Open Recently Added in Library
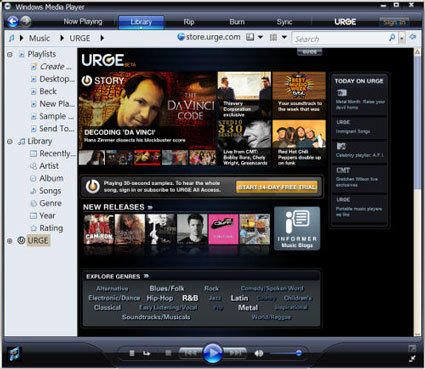425x369 pixels. [53, 154]
